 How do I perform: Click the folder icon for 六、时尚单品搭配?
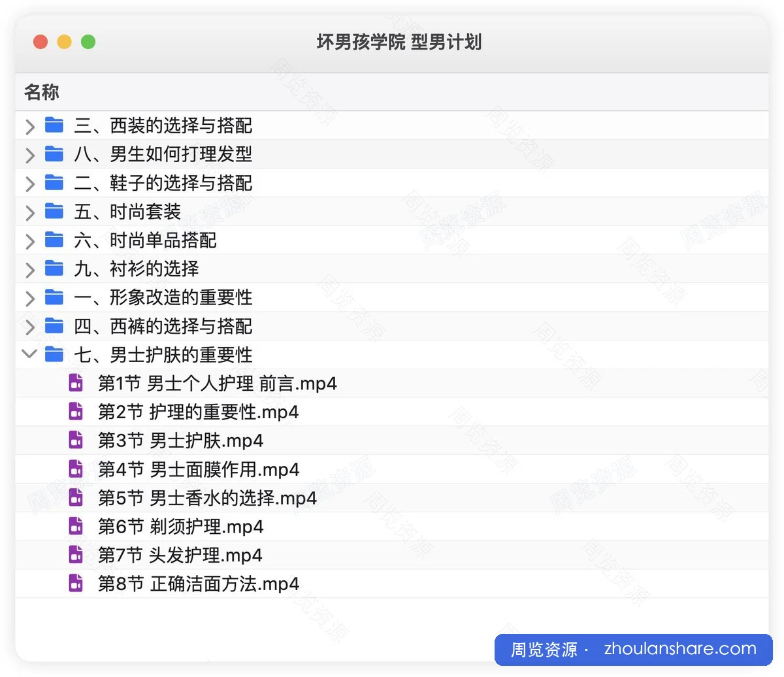pos(54,240)
